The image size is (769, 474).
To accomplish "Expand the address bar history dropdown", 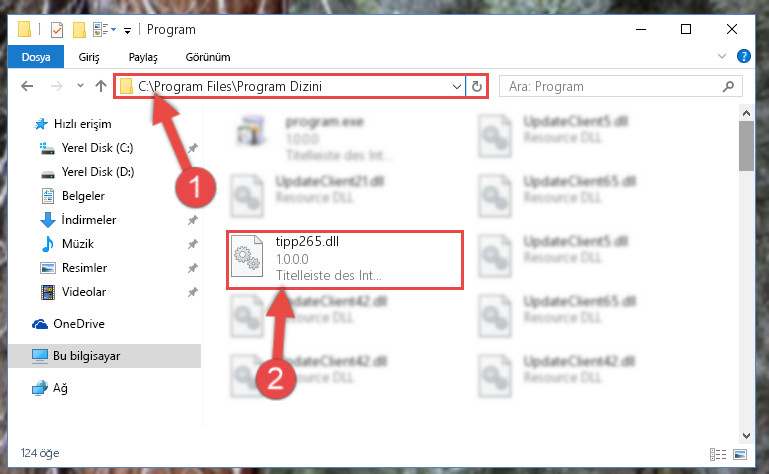I will (x=457, y=87).
